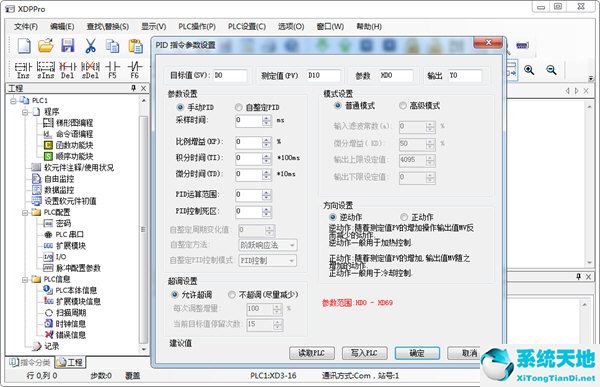Viewport: 600px width, 387px height.
Task: Collapse the 程序 tree node
Action: tap(25, 112)
